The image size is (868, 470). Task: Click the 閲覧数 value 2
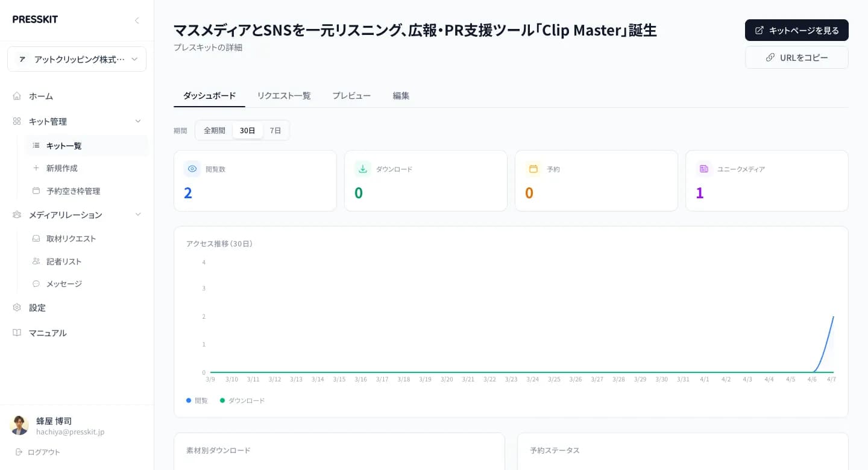(x=188, y=193)
